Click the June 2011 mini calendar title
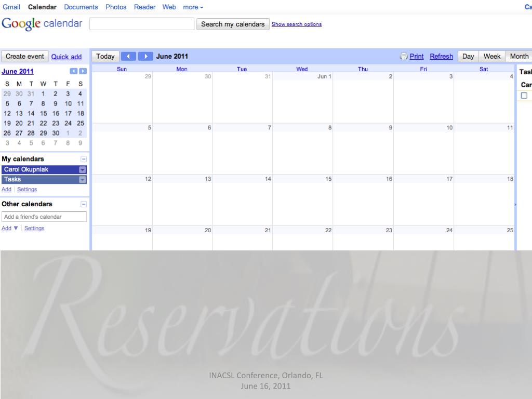Screen dimensions: 532x399 (18, 71)
